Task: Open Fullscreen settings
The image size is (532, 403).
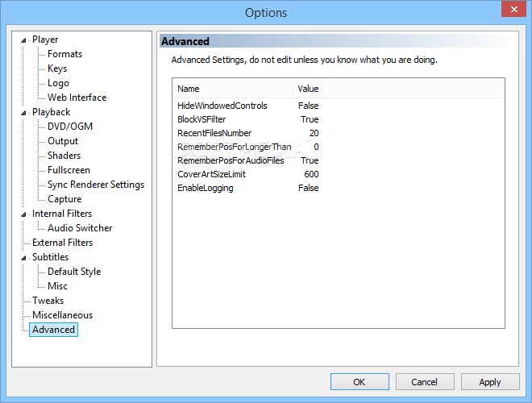Action: (x=69, y=170)
